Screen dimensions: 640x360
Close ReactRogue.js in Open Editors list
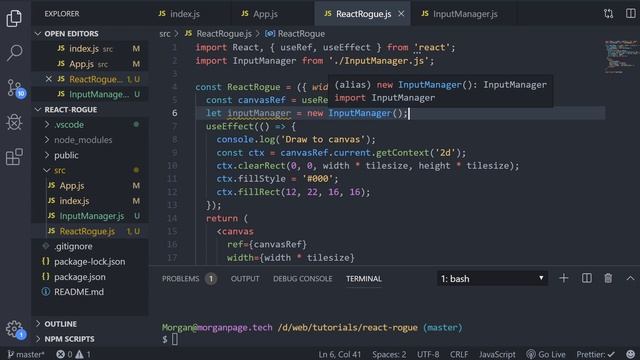coord(49,79)
